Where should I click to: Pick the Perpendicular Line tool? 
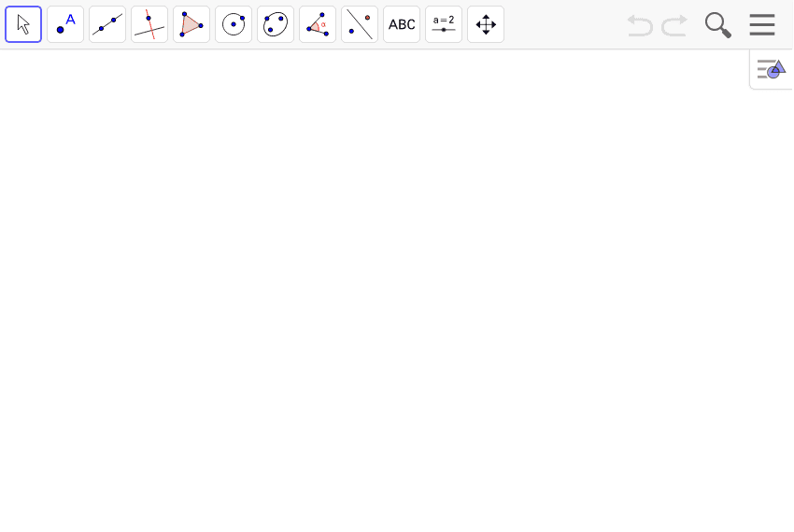(149, 24)
